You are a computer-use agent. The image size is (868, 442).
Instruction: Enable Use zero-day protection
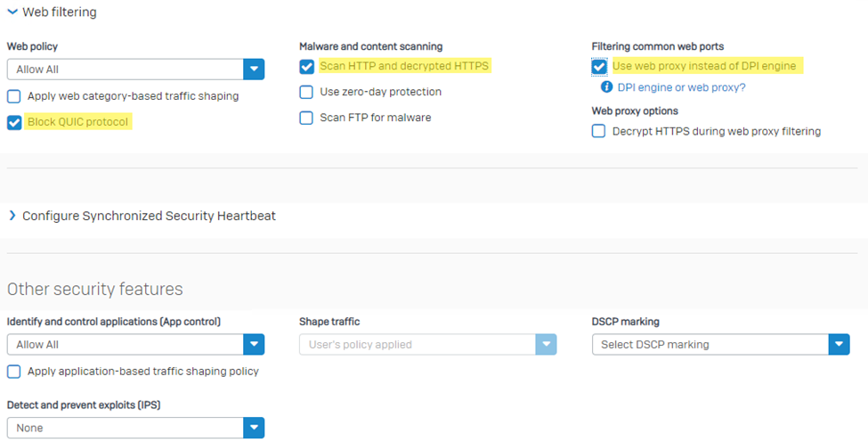pos(306,92)
